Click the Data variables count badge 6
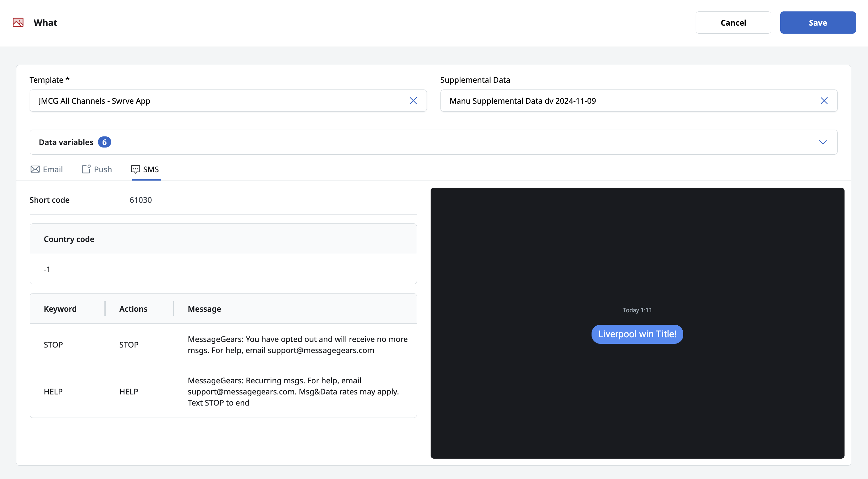The height and width of the screenshot is (479, 868). click(x=104, y=142)
